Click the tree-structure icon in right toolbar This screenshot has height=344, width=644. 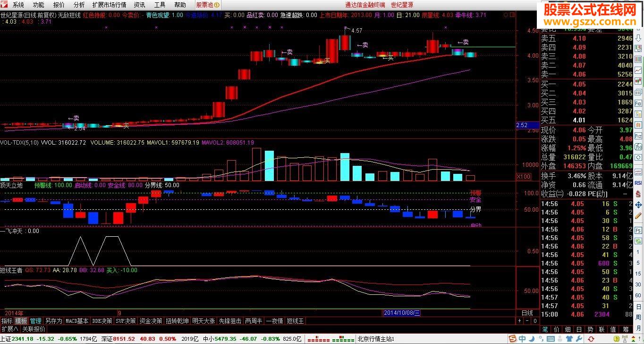638,113
